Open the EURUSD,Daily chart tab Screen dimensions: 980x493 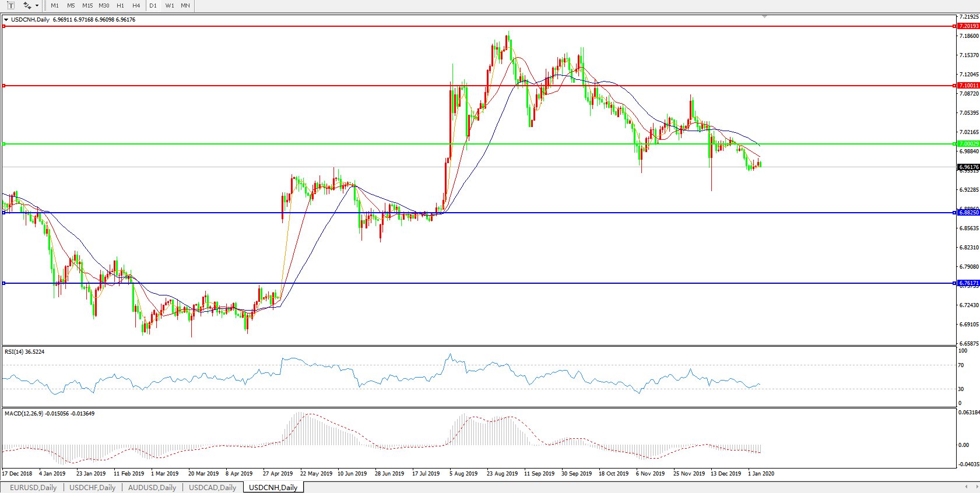coord(33,487)
